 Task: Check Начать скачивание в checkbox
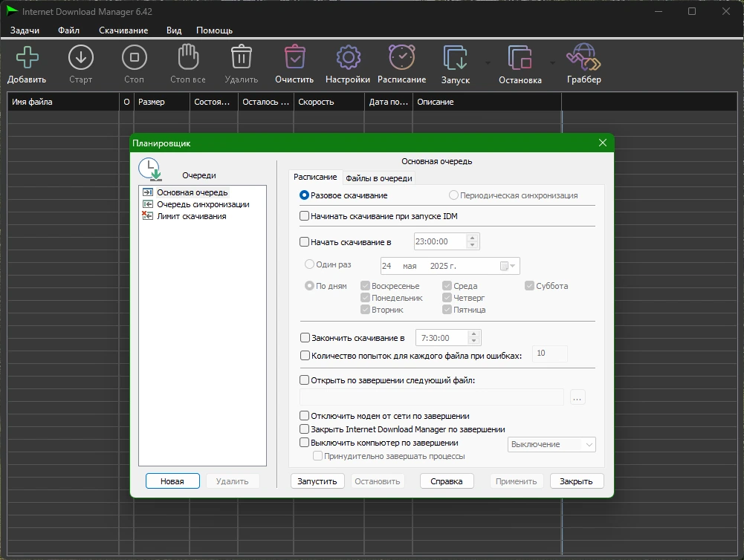304,242
